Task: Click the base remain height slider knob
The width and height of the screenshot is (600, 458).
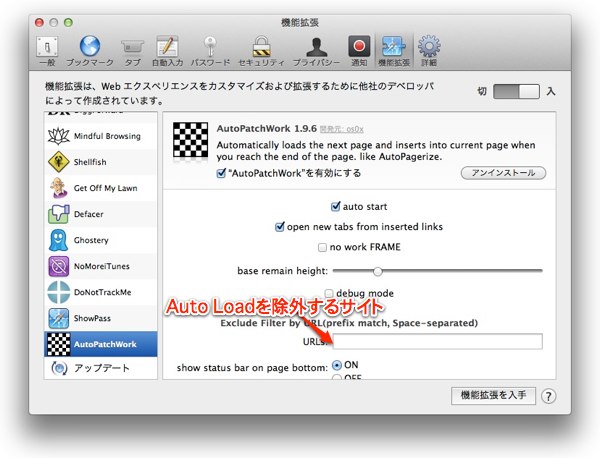Action: (378, 271)
